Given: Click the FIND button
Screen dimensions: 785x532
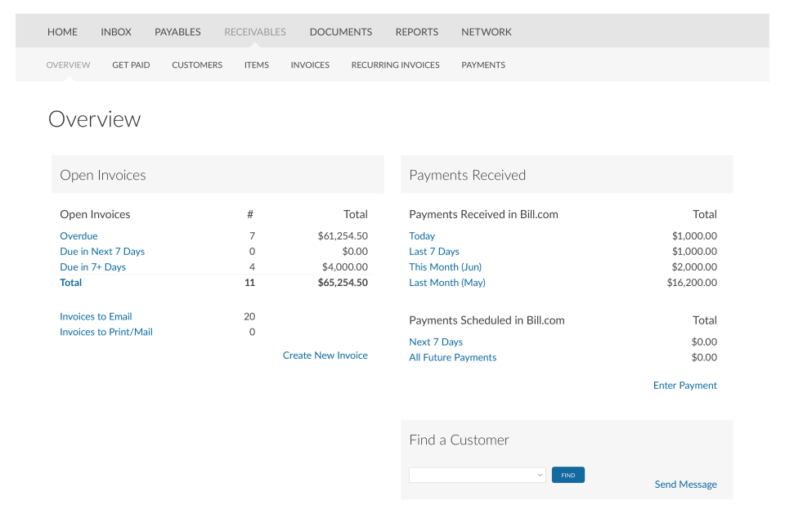Looking at the screenshot, I should (x=567, y=475).
